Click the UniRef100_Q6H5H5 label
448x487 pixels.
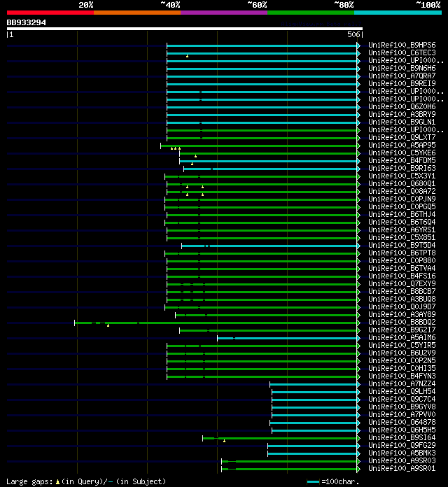pos(402,430)
